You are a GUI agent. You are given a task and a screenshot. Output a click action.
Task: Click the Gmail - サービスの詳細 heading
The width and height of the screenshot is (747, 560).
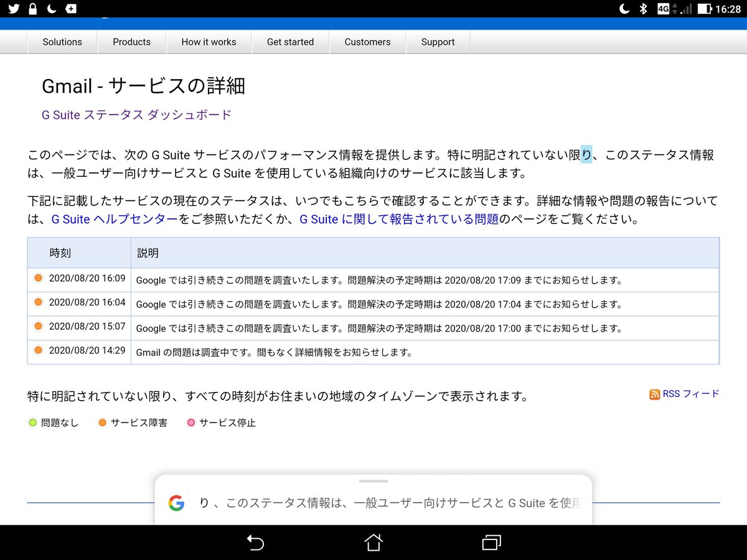143,86
